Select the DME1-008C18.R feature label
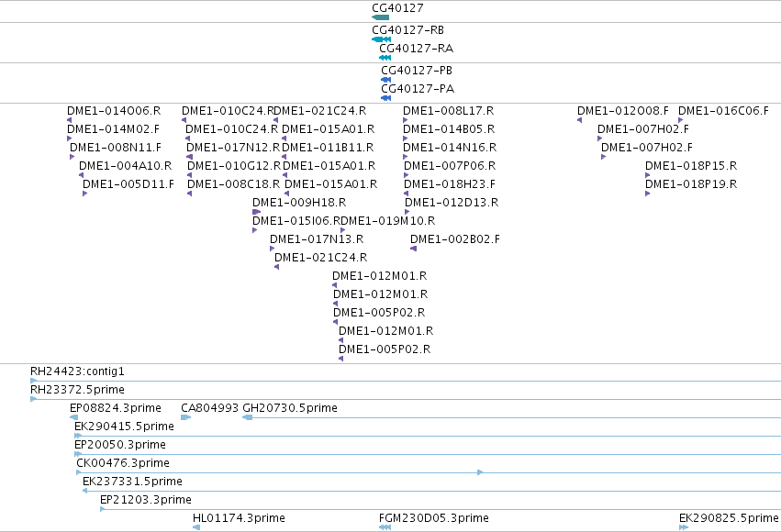781x532 pixels. tap(234, 184)
